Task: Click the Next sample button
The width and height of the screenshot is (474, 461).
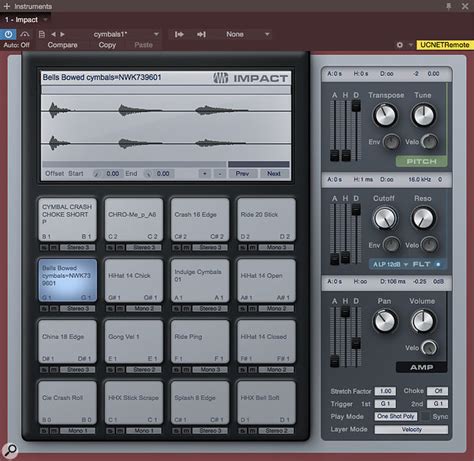Action: pos(274,173)
